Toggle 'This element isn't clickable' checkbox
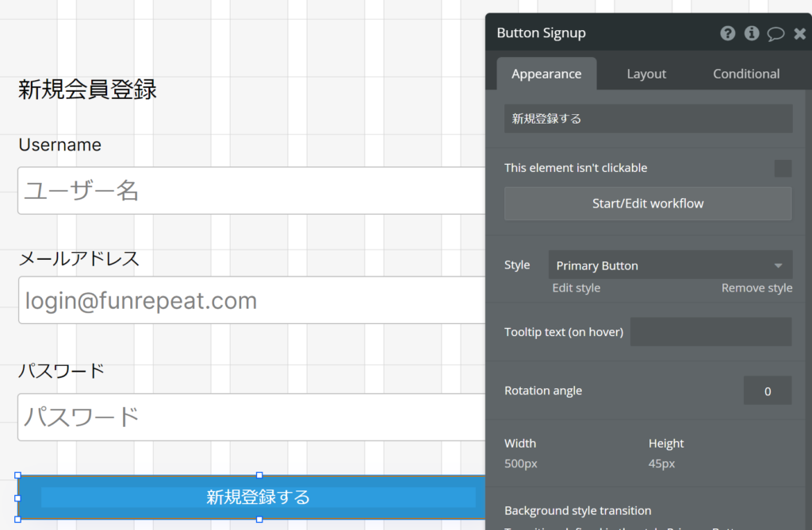Screen dimensions: 812x530 tap(783, 168)
